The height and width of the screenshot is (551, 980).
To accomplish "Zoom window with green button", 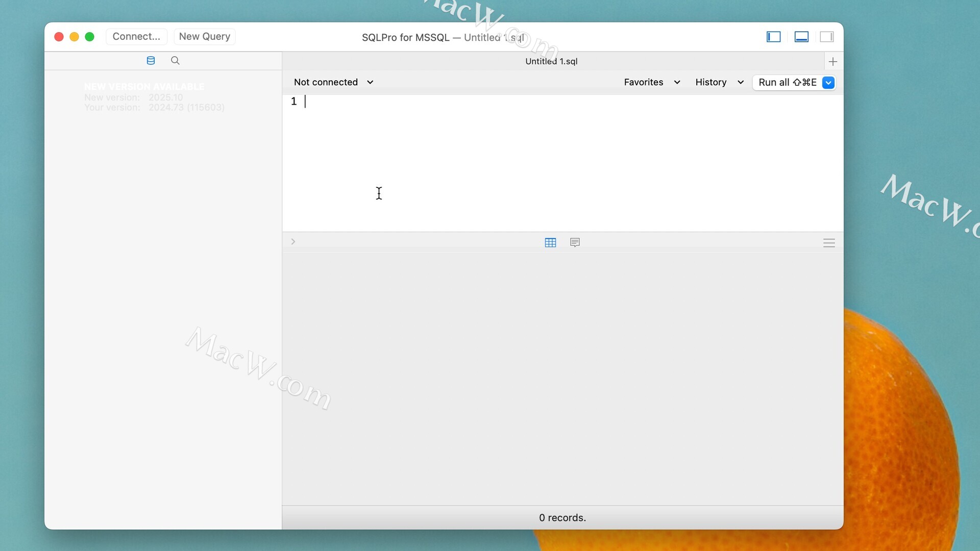I will pyautogui.click(x=89, y=37).
